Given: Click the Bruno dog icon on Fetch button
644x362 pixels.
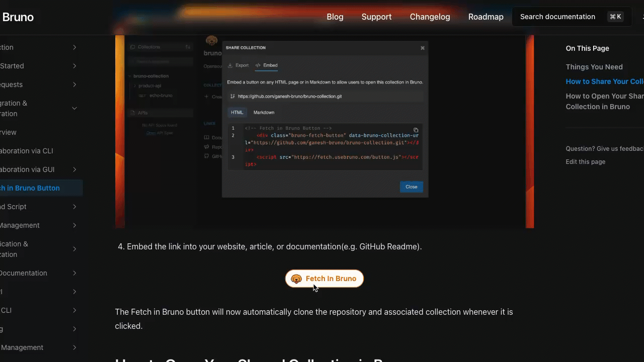Looking at the screenshot, I should (x=296, y=279).
